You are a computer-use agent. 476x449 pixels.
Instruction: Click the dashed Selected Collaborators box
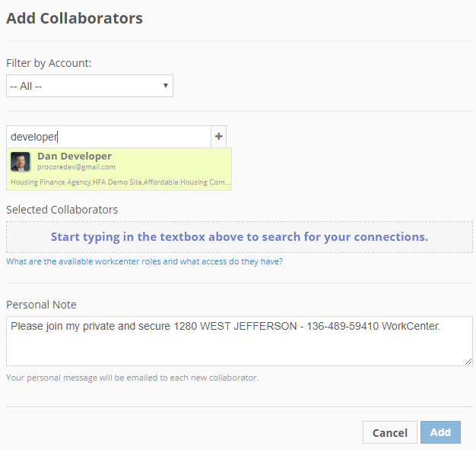[240, 237]
